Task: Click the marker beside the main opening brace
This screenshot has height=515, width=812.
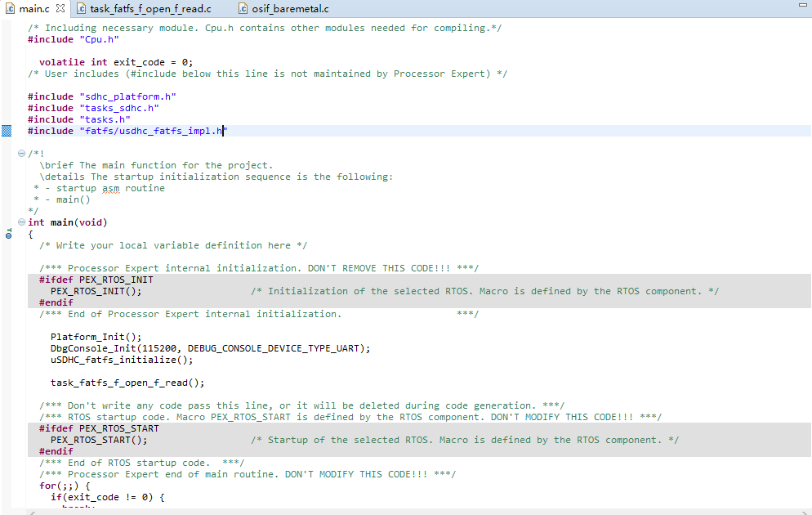Action: coord(8,234)
